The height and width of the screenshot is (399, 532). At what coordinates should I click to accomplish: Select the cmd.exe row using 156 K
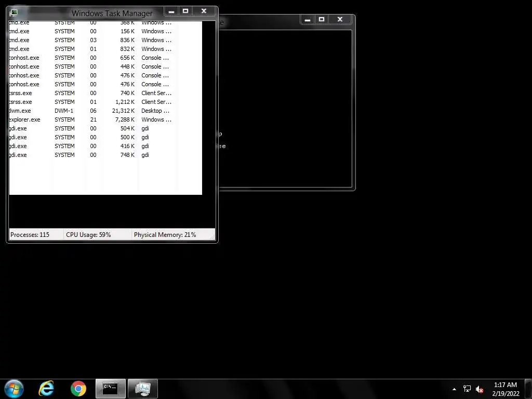click(105, 31)
